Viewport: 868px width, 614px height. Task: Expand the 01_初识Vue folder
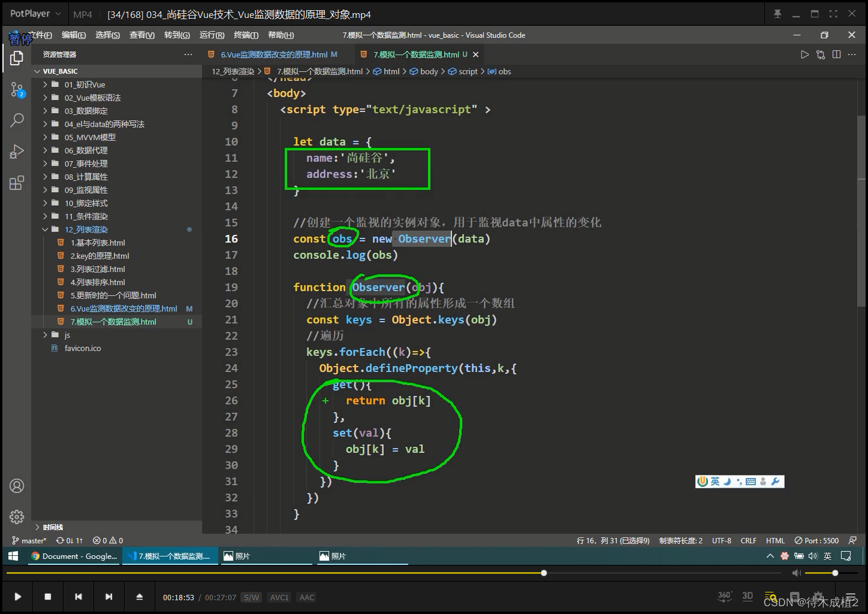click(x=116, y=84)
